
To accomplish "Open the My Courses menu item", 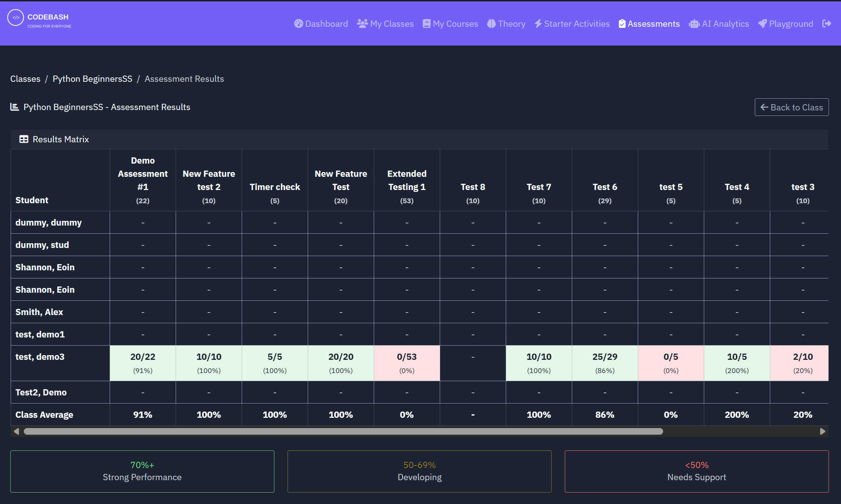I will 450,24.
